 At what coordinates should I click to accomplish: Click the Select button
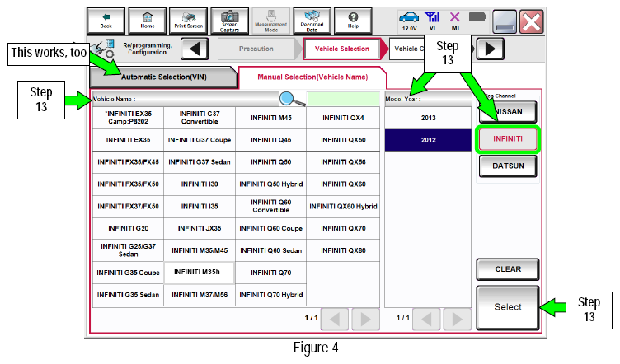(508, 307)
